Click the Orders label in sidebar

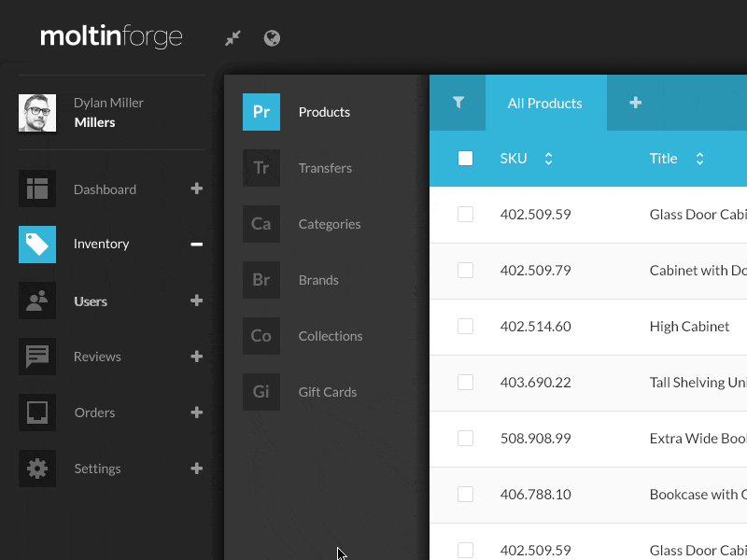[x=95, y=413]
